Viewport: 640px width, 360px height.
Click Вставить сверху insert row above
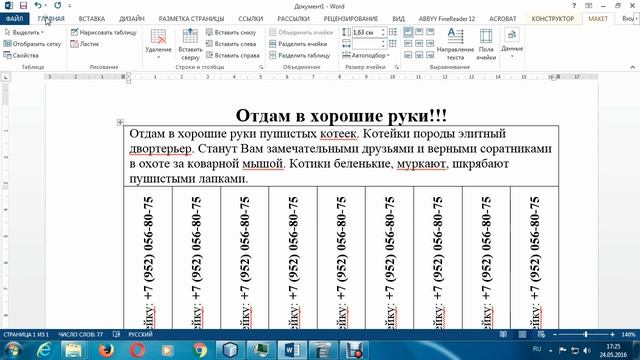click(190, 44)
